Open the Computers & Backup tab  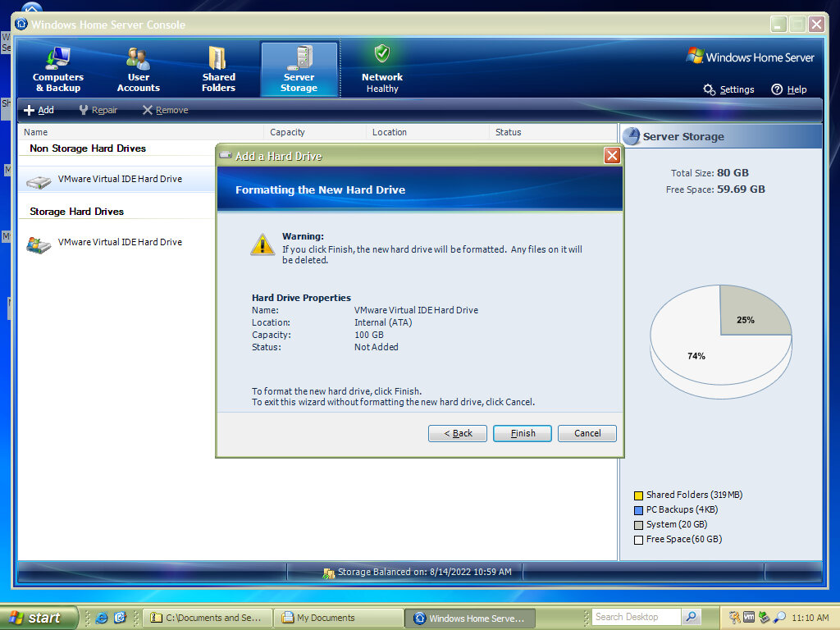coord(57,69)
